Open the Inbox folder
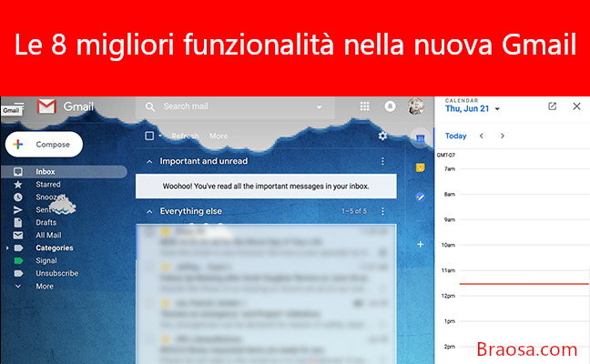 click(64, 171)
